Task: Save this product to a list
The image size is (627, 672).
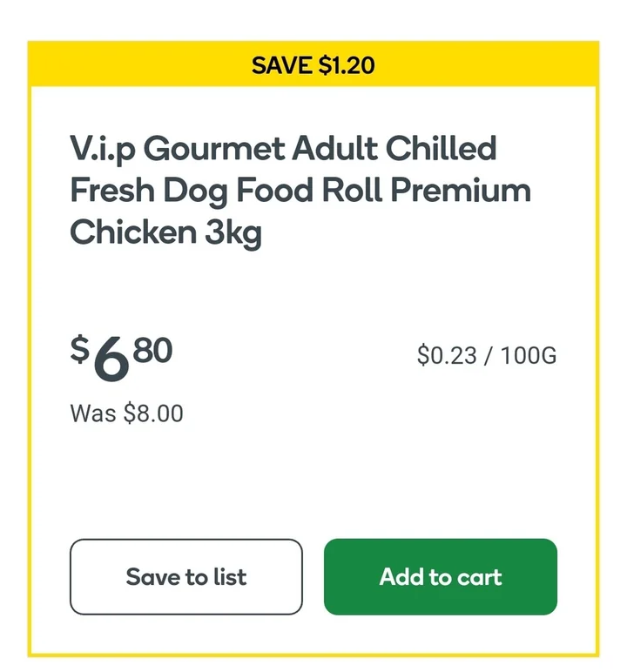Action: click(x=185, y=576)
